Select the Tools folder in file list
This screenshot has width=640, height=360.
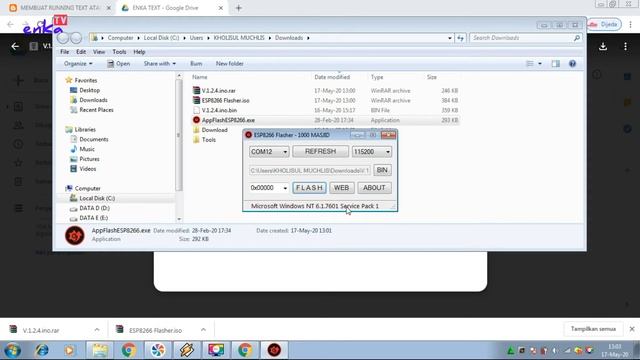pyautogui.click(x=209, y=140)
